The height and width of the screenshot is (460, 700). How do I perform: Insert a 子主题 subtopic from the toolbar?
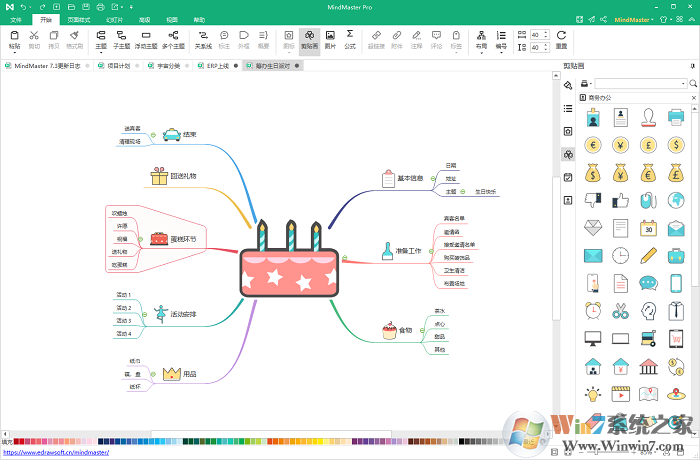[122, 39]
